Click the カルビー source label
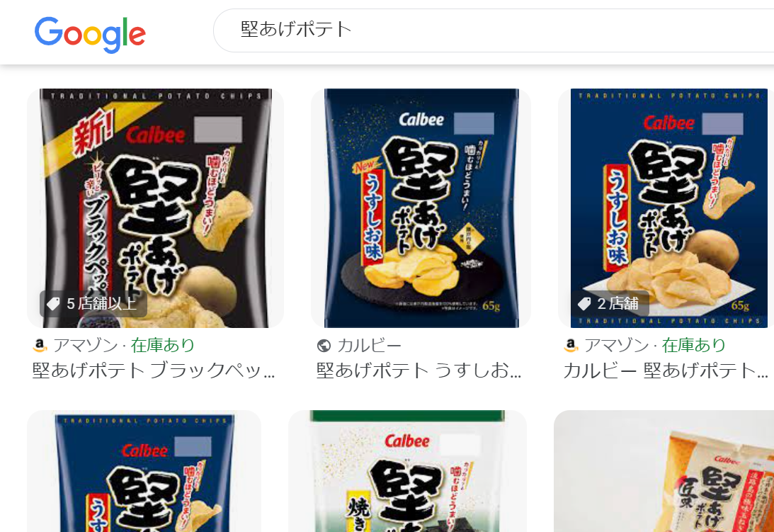The height and width of the screenshot is (532, 774). pyautogui.click(x=369, y=346)
